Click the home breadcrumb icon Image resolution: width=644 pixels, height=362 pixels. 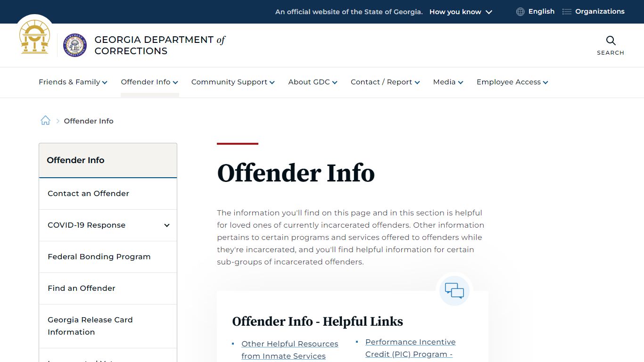45,120
